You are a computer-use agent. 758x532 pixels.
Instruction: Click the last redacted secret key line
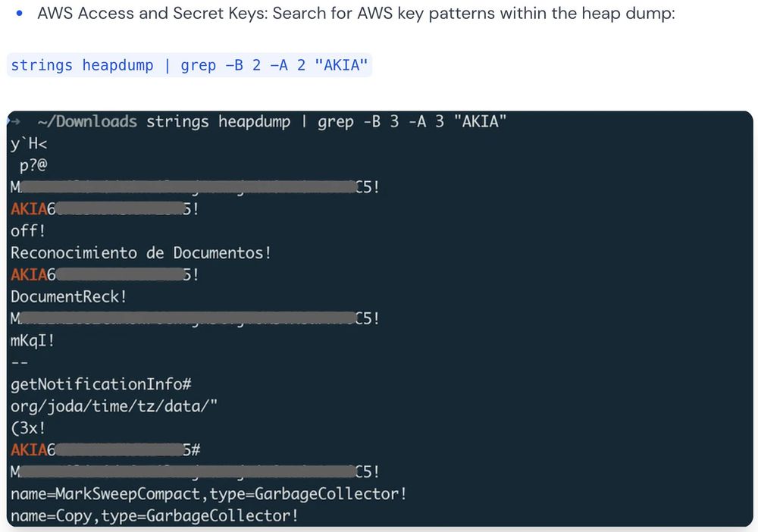point(195,471)
